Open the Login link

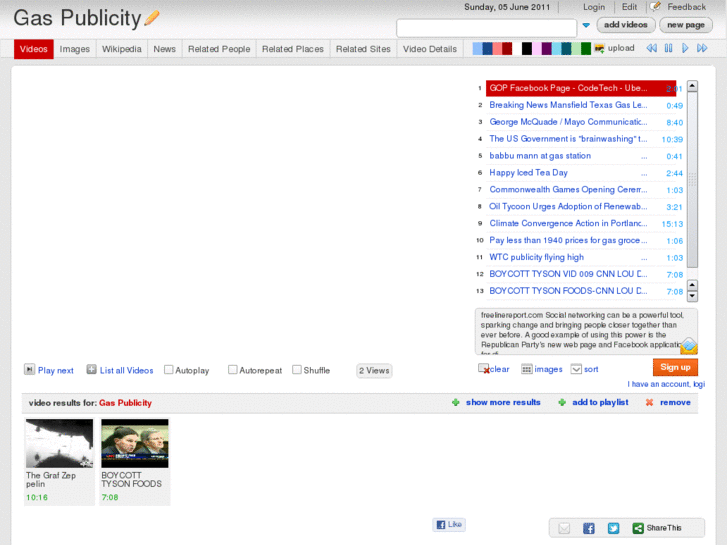594,7
